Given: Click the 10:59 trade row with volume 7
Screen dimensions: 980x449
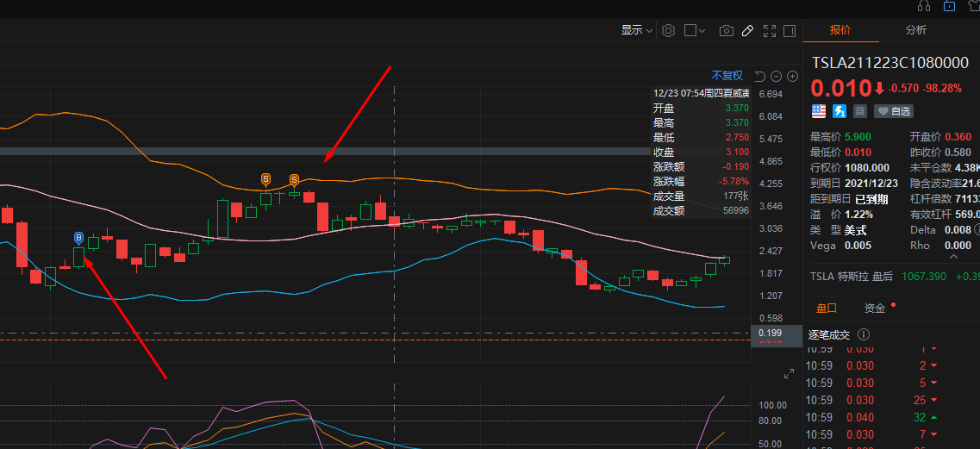Looking at the screenshot, I should point(892,434).
